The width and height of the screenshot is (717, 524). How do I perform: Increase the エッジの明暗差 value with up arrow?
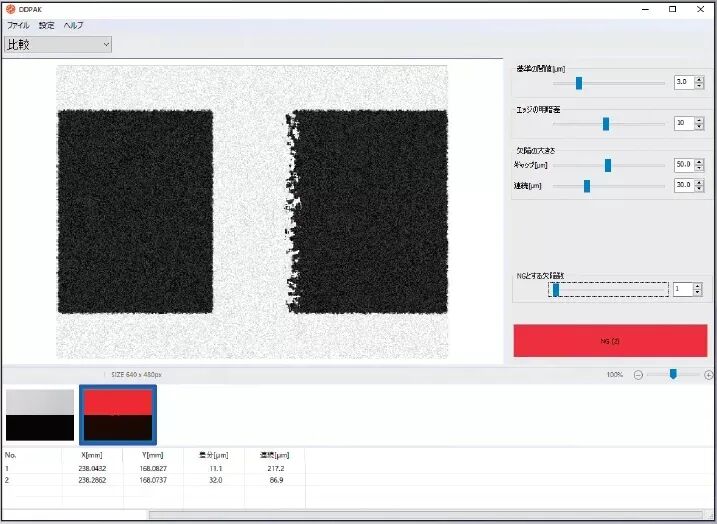coord(699,120)
